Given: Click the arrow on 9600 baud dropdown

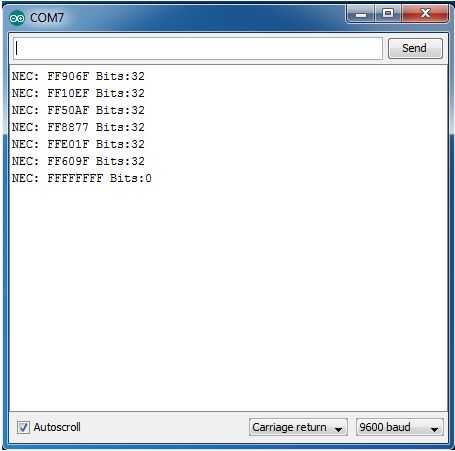Looking at the screenshot, I should point(434,429).
